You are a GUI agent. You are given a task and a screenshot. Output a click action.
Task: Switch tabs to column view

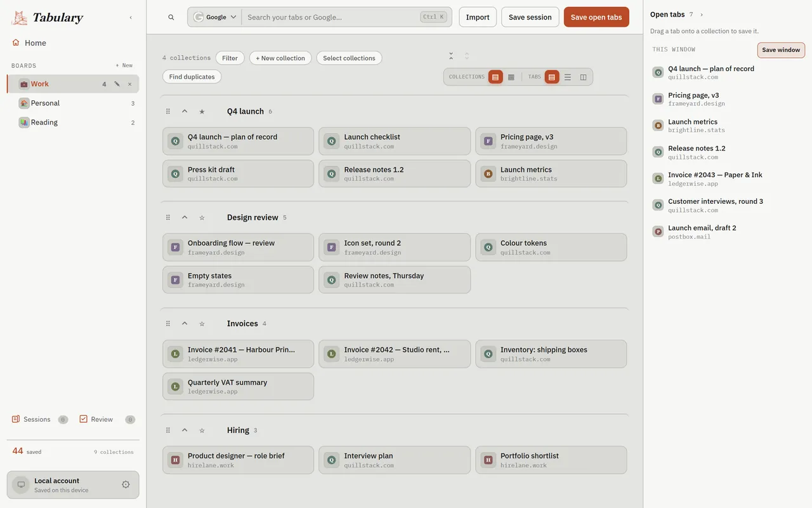click(x=584, y=77)
